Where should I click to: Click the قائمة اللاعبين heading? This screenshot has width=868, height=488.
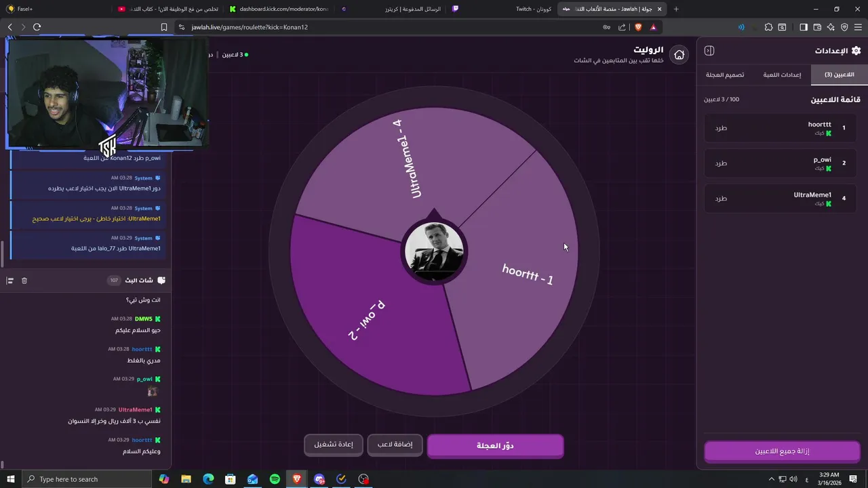pyautogui.click(x=835, y=100)
